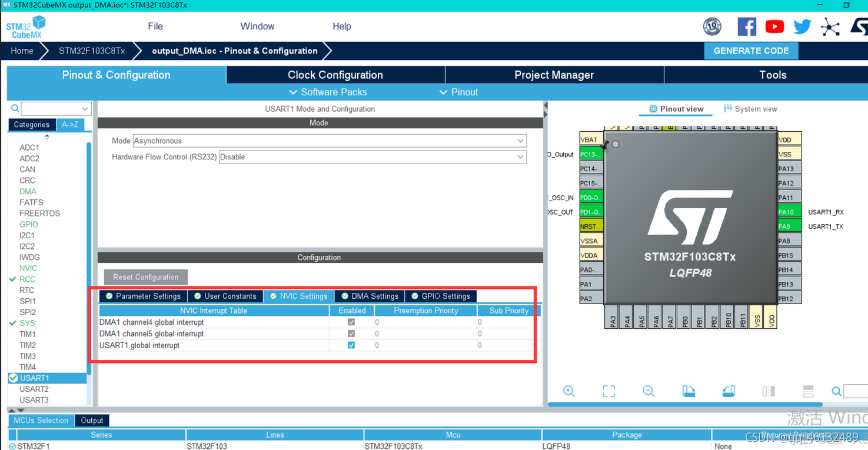This screenshot has width=868, height=450.
Task: Click the Reset Configuration button
Action: pos(146,277)
